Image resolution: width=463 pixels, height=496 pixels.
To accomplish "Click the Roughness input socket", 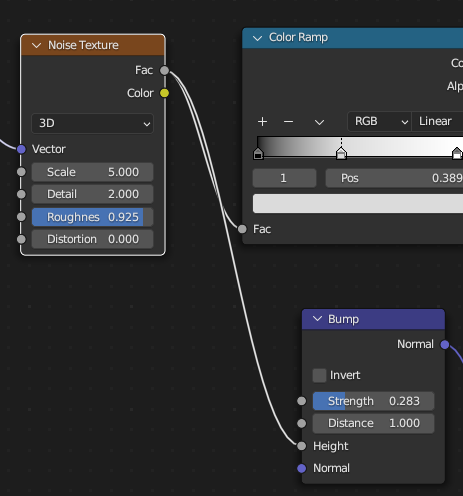I will point(21,217).
